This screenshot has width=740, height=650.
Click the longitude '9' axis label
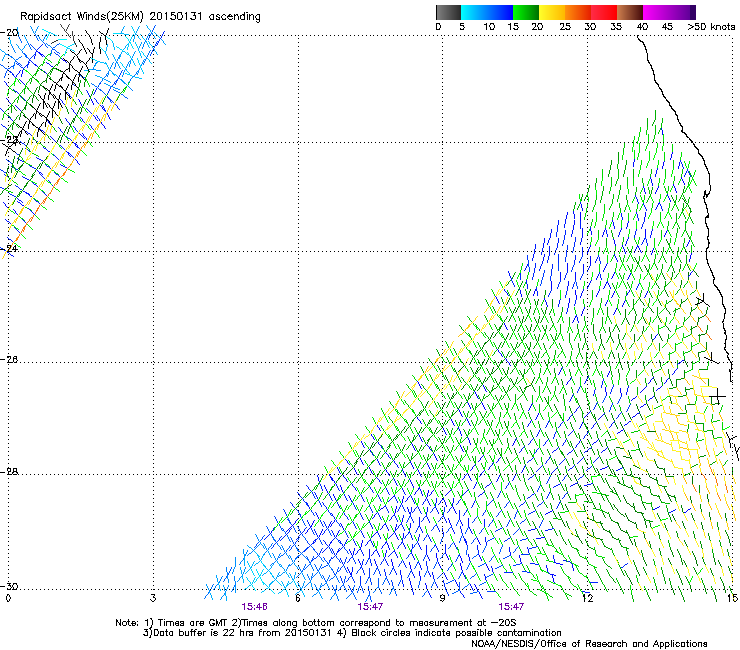(x=442, y=598)
